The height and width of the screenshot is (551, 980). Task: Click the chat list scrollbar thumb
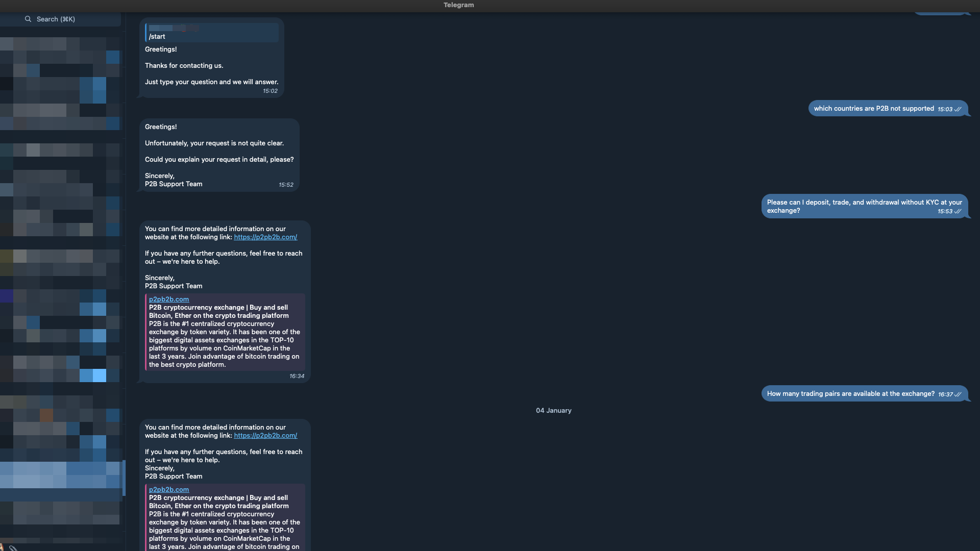tap(124, 478)
